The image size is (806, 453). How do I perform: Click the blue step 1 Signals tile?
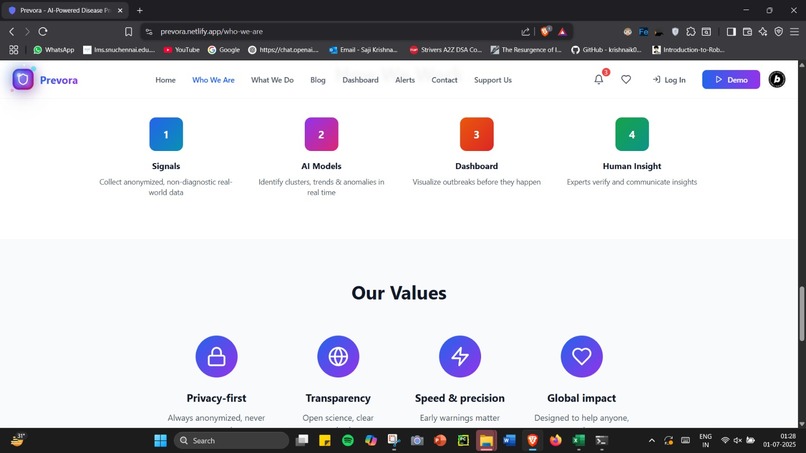(166, 134)
